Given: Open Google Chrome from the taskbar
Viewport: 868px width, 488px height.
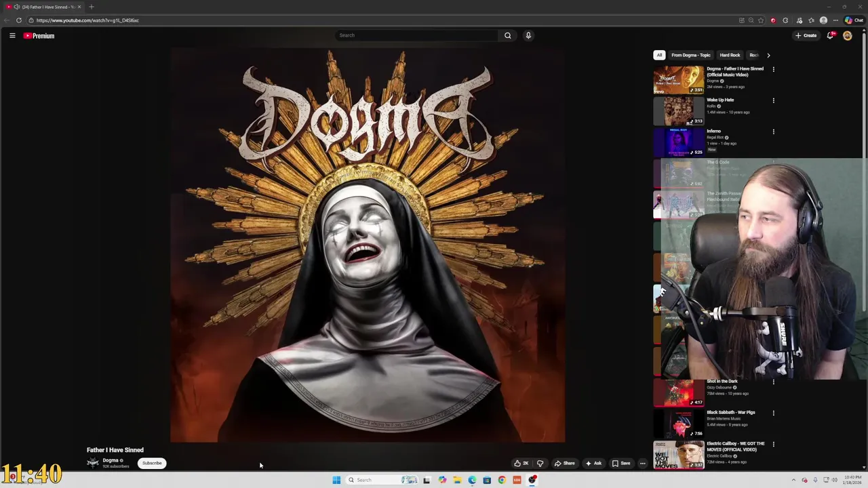Looking at the screenshot, I should pyautogui.click(x=502, y=480).
